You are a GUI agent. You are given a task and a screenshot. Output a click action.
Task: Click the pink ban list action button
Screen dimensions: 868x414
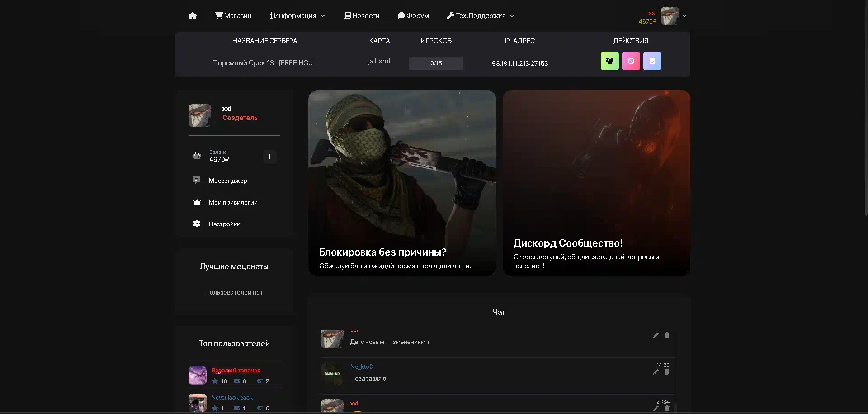pyautogui.click(x=631, y=61)
